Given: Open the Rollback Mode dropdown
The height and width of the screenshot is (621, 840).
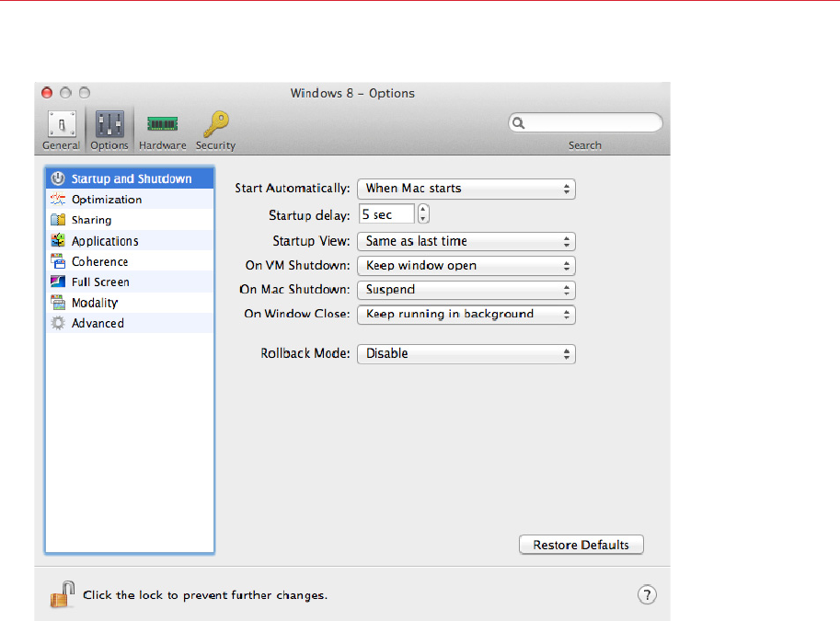Looking at the screenshot, I should tap(466, 353).
